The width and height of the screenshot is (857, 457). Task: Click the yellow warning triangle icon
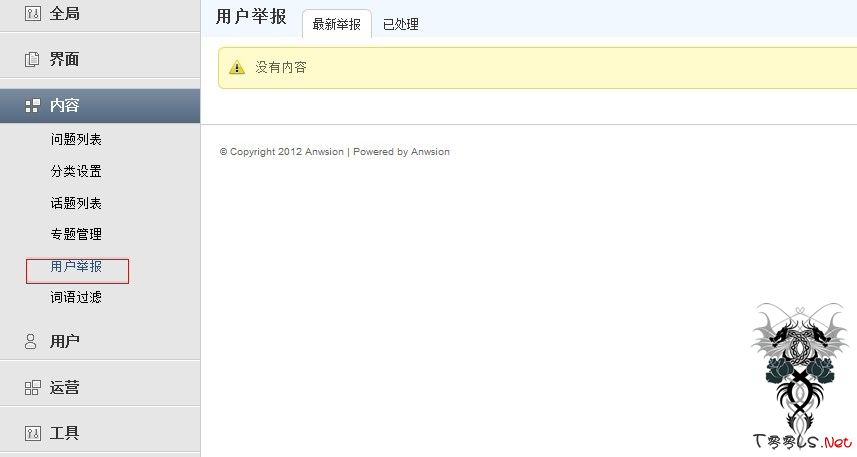(x=237, y=67)
